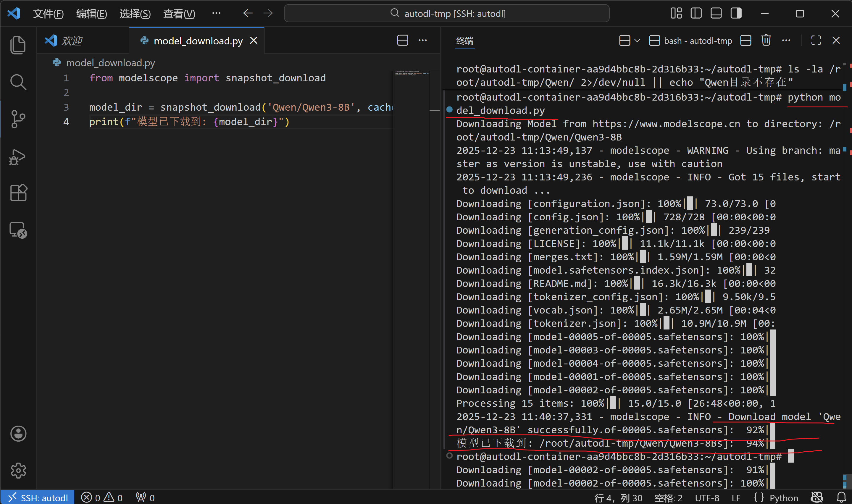Change language mode from Python
Screen dimensions: 852x504
click(783, 498)
